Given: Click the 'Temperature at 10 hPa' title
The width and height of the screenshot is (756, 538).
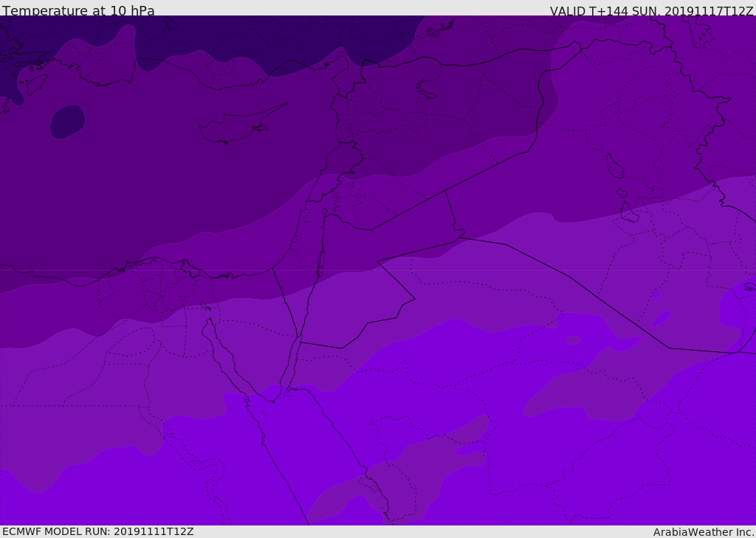Looking at the screenshot, I should (78, 10).
